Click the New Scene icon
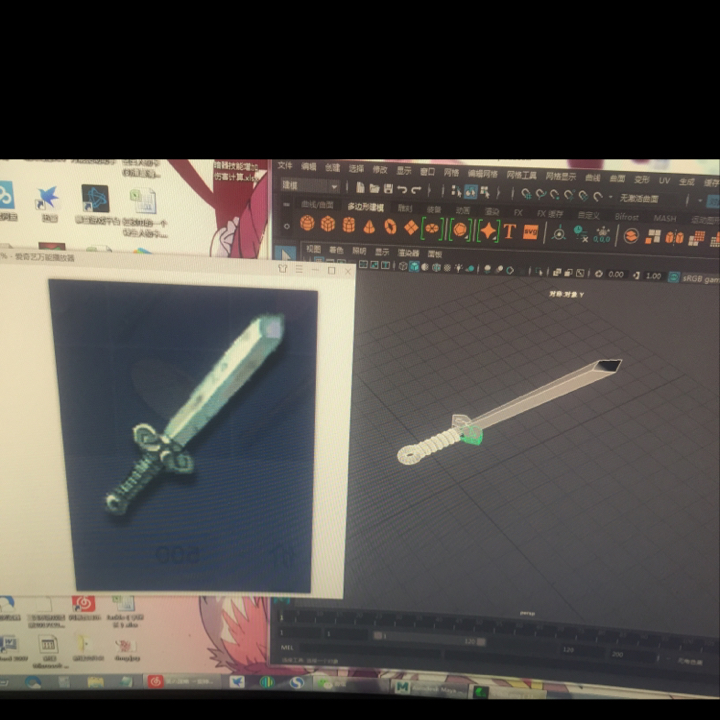The image size is (720, 720). (360, 188)
